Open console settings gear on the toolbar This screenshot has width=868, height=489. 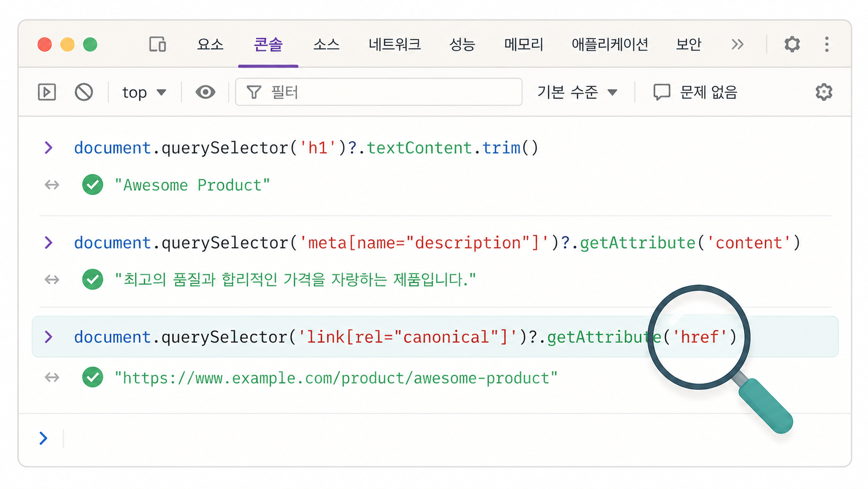point(823,92)
